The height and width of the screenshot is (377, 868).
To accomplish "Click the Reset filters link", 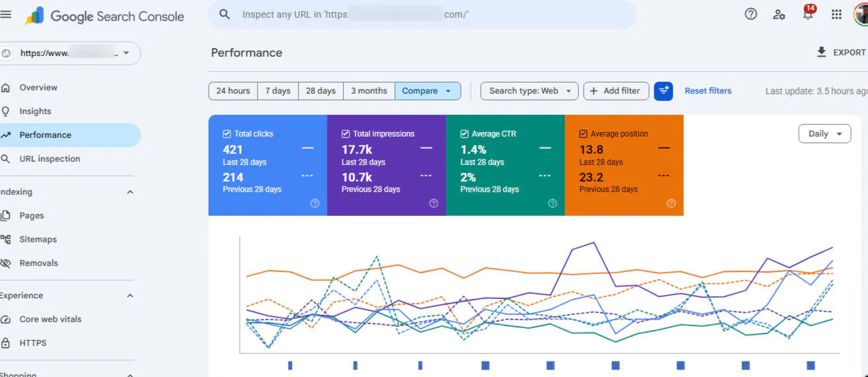I will pos(708,91).
